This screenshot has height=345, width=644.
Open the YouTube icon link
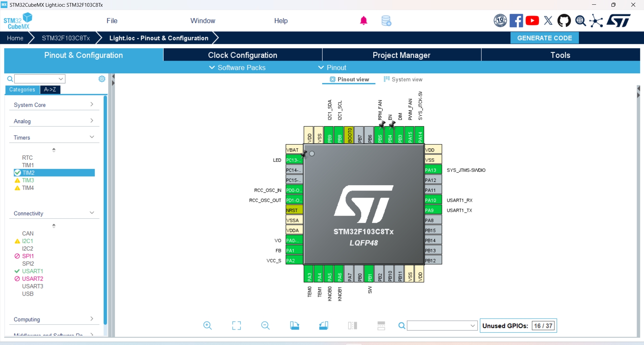coord(532,21)
